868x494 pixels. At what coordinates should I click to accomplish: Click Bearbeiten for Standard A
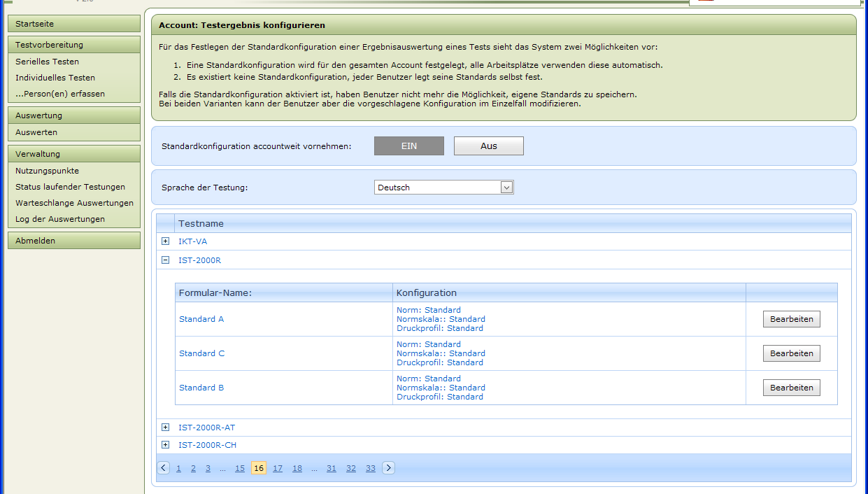[x=791, y=319]
